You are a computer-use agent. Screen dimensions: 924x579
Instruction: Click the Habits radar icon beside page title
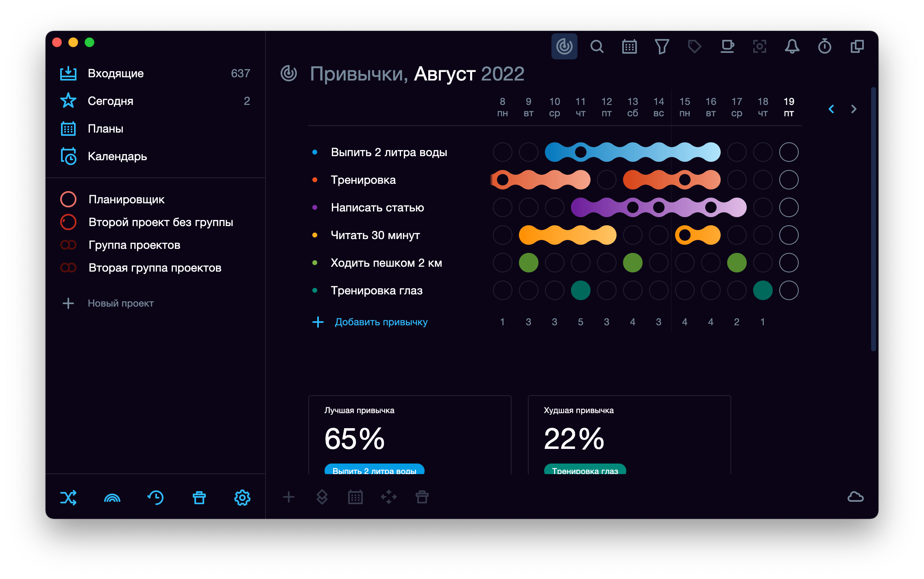(289, 74)
